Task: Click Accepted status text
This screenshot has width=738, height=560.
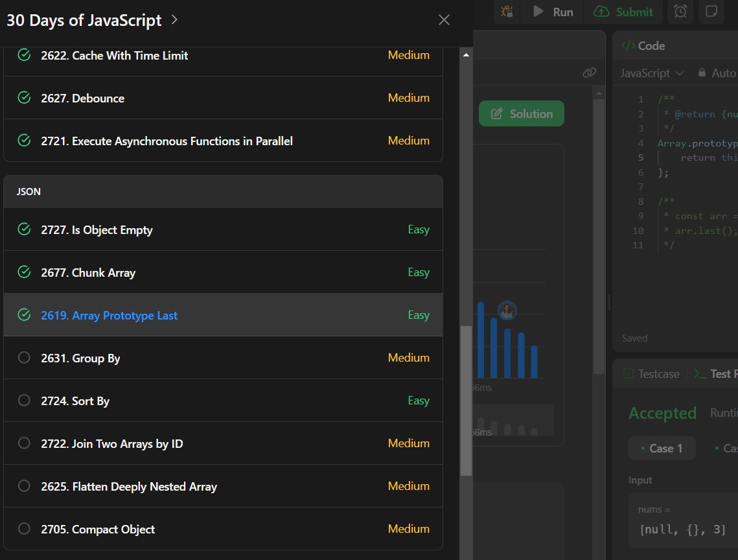Action: click(662, 413)
